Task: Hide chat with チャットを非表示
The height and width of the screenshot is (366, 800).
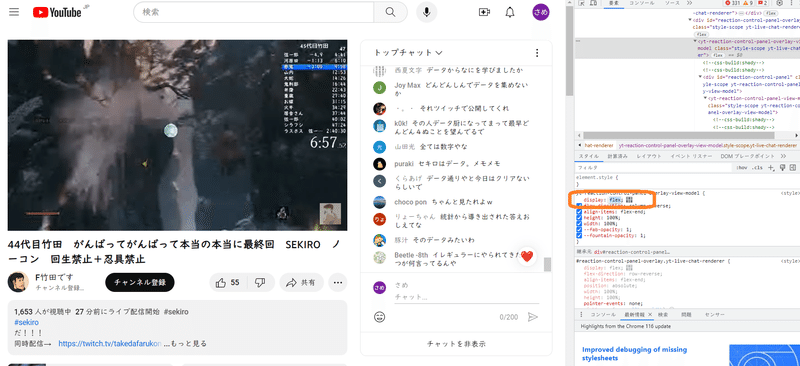Action: point(456,344)
